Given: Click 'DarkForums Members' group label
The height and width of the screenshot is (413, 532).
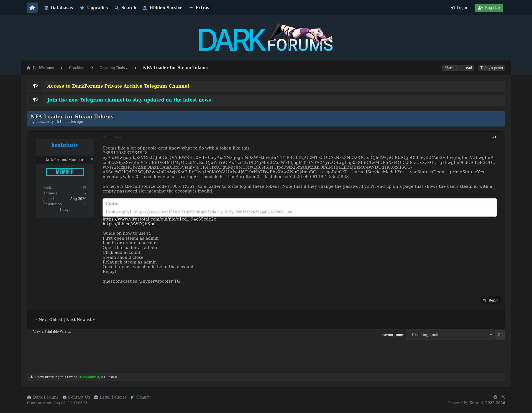Looking at the screenshot, I should (65, 159).
